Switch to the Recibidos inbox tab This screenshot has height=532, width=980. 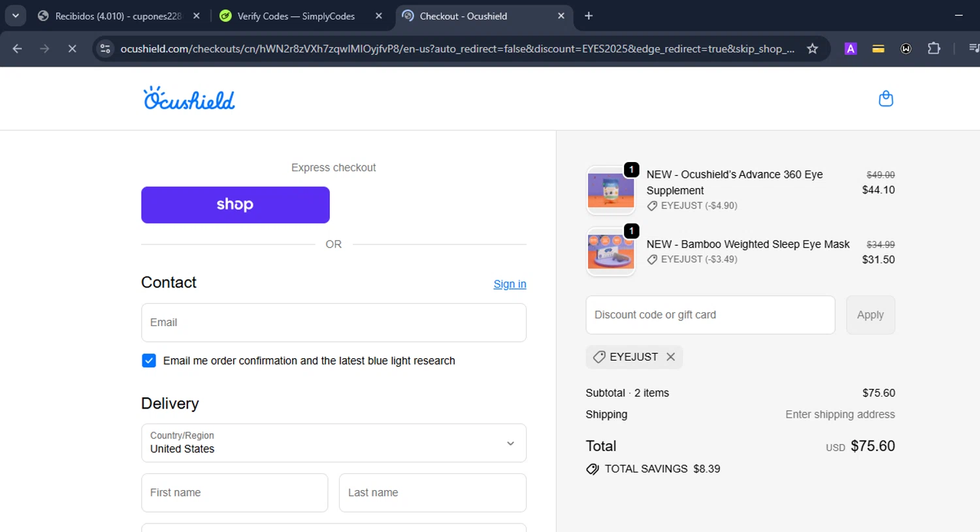[119, 16]
